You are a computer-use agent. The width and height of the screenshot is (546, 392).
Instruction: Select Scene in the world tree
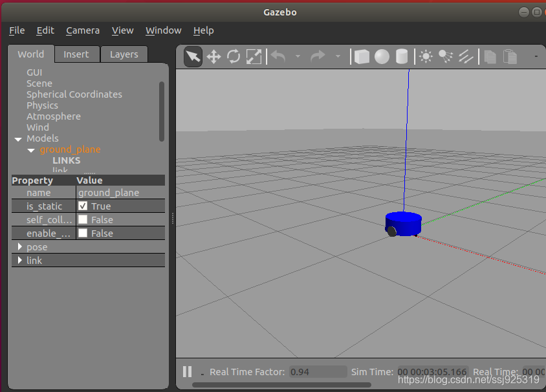(39, 83)
